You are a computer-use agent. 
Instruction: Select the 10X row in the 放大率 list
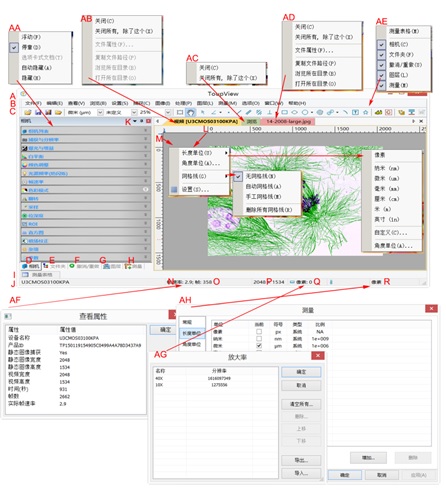click(215, 385)
